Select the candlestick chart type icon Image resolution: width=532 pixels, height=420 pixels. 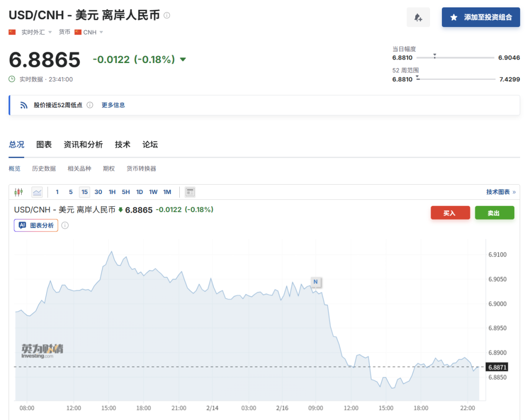coord(19,192)
